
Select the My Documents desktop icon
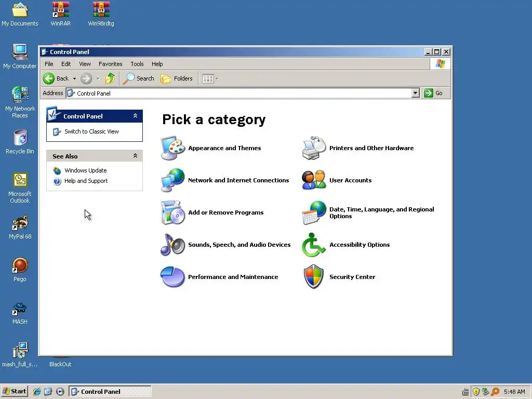click(20, 14)
